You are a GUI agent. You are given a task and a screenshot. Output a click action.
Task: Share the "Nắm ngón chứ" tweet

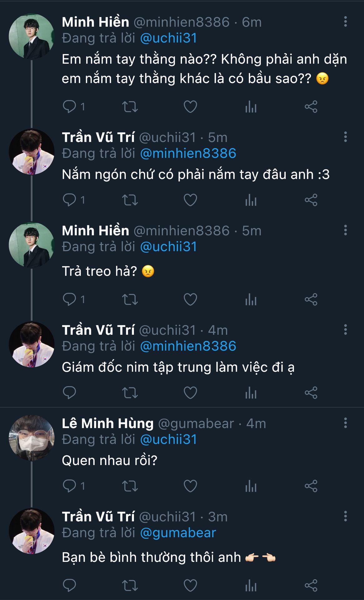pos(311,200)
